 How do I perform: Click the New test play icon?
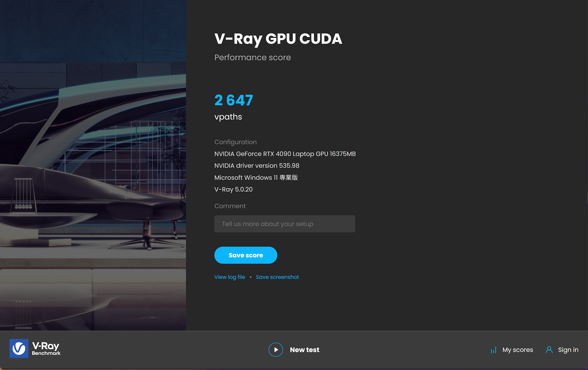pyautogui.click(x=276, y=350)
